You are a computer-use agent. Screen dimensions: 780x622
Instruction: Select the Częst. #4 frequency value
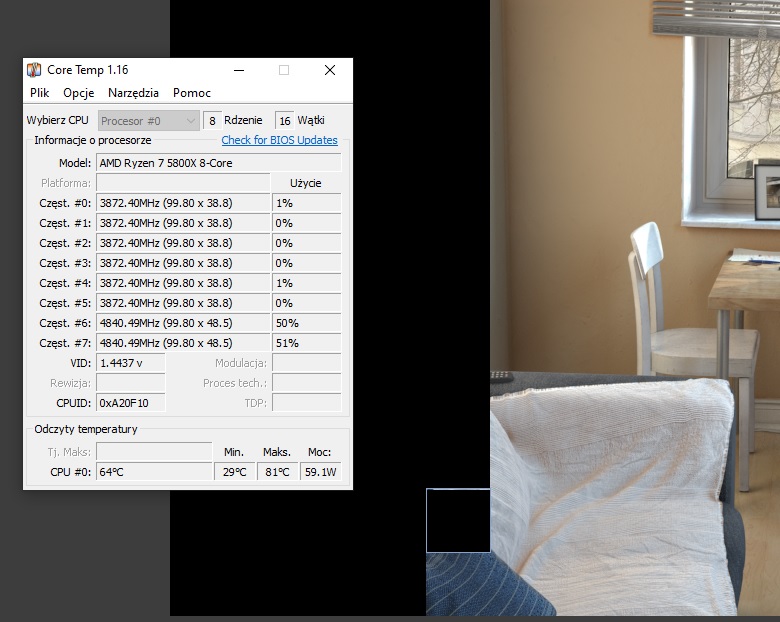(x=183, y=283)
